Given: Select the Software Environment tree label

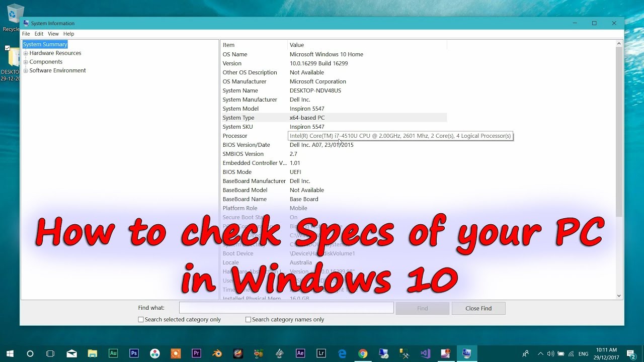Looking at the screenshot, I should [x=57, y=70].
